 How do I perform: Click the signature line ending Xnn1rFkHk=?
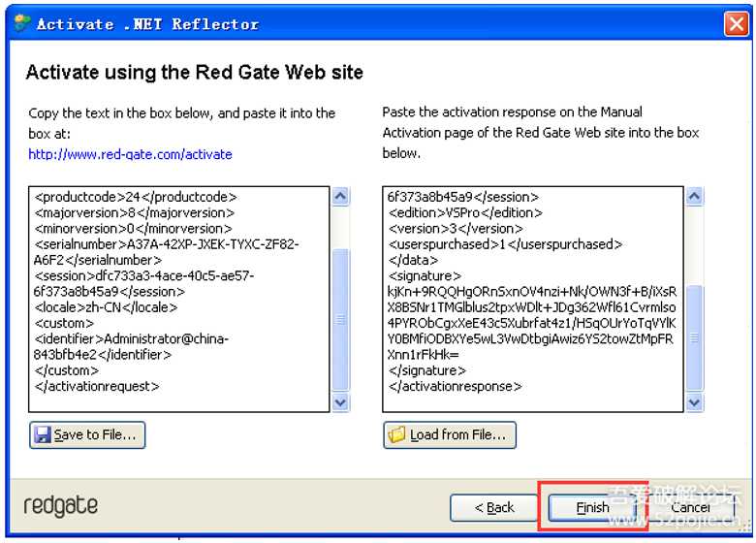coord(424,355)
